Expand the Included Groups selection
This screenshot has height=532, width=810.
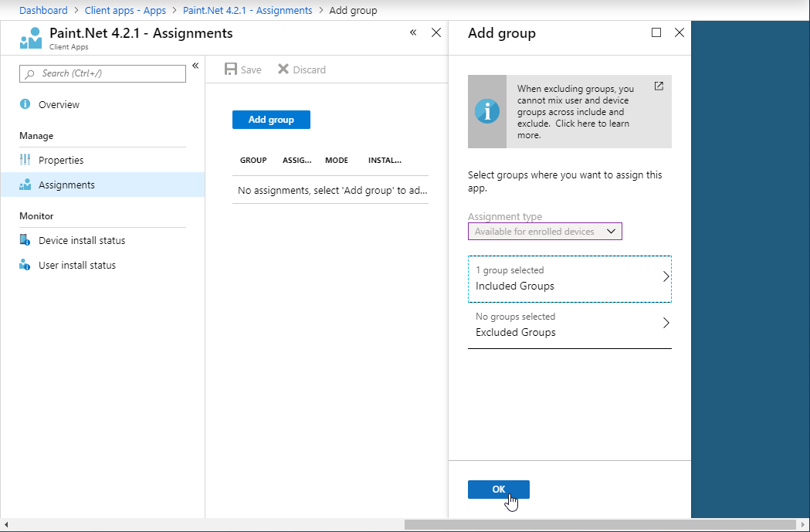[570, 279]
